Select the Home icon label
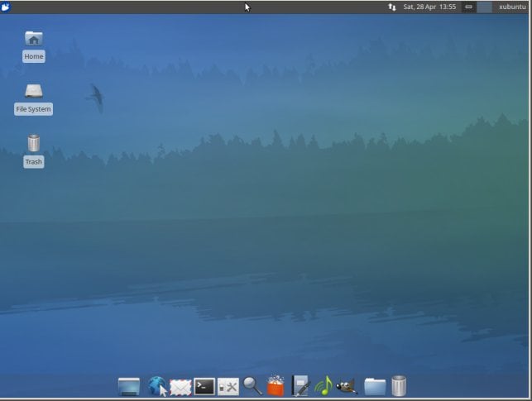Screen dimensions: 532x401 (34, 56)
